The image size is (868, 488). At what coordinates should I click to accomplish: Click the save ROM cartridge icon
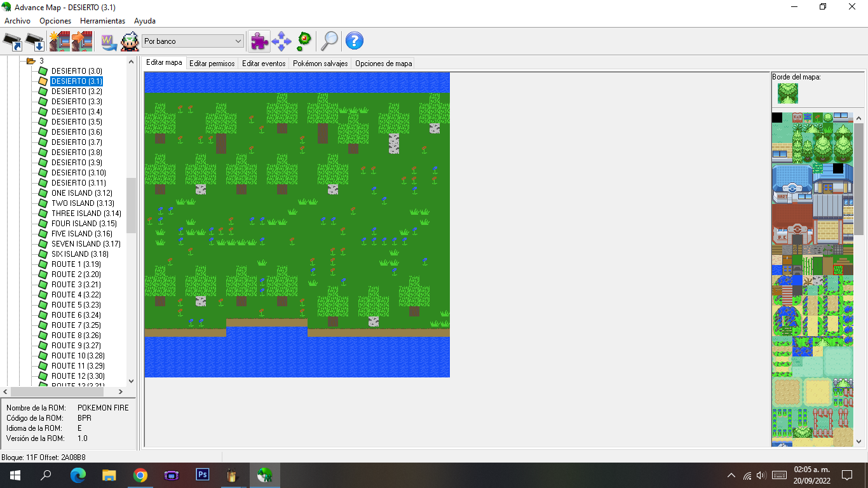pos(35,41)
